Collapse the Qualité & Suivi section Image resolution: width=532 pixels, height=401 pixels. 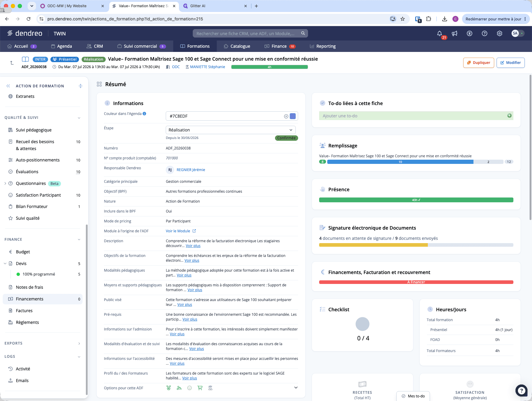[79, 118]
